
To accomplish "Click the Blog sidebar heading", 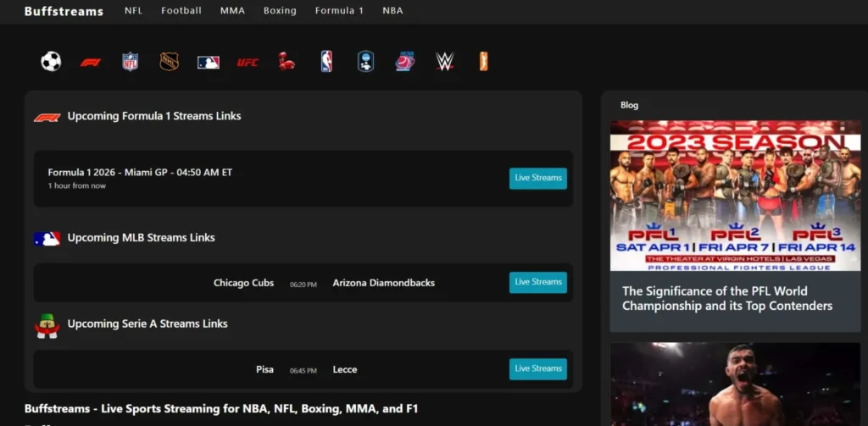I will coord(630,105).
